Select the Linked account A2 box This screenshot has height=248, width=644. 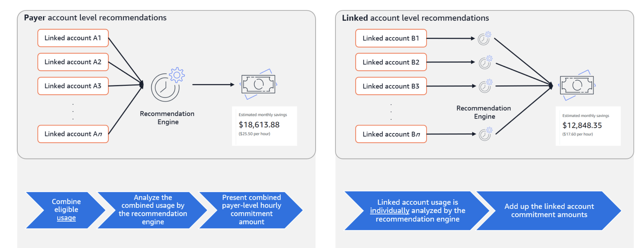click(73, 62)
